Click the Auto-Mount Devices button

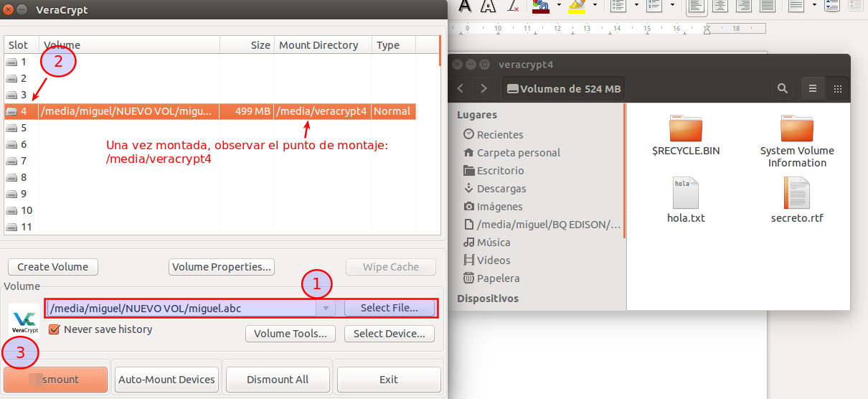(166, 379)
